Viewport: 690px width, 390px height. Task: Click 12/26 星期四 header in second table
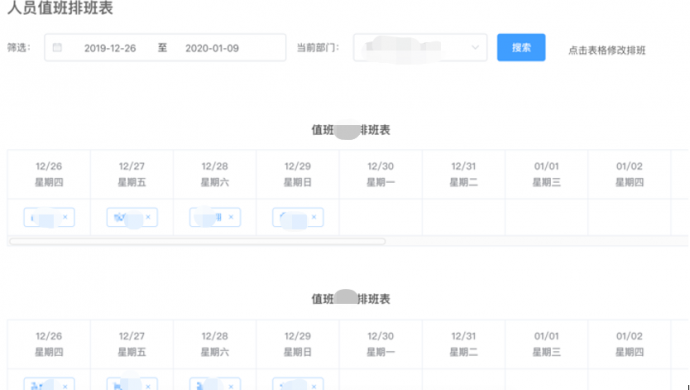click(49, 344)
